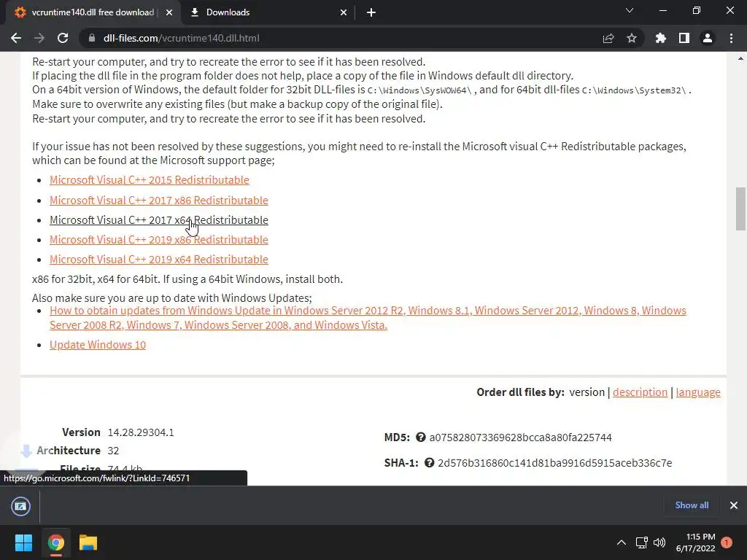
Task: Go back to previous page
Action: click(x=16, y=38)
